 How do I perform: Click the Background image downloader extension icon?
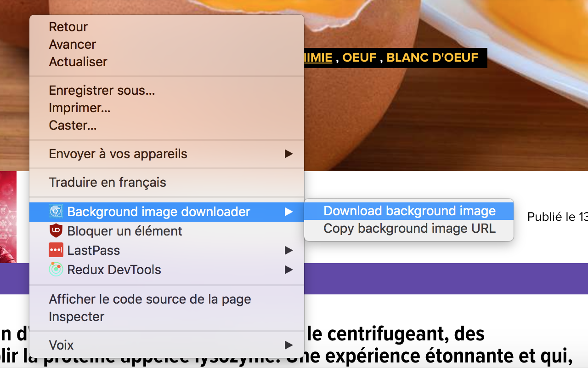pyautogui.click(x=56, y=212)
